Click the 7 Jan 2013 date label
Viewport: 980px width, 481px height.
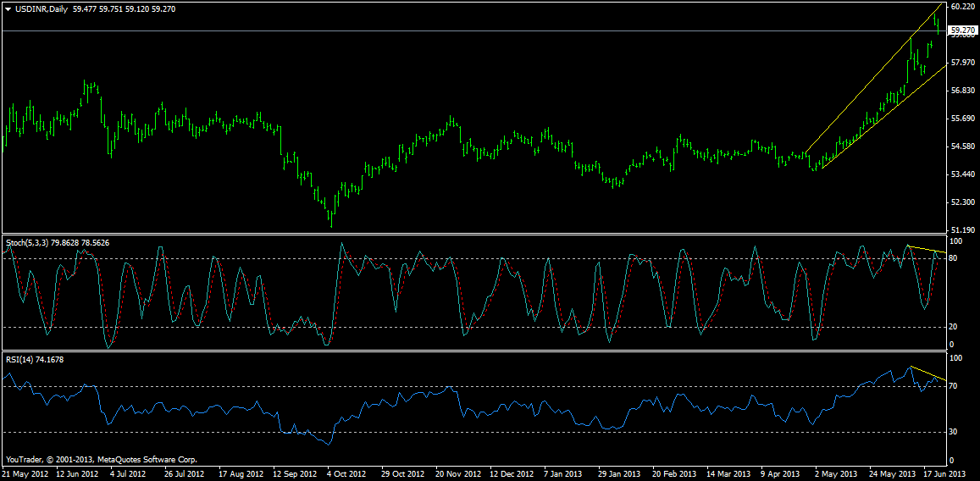tap(562, 474)
